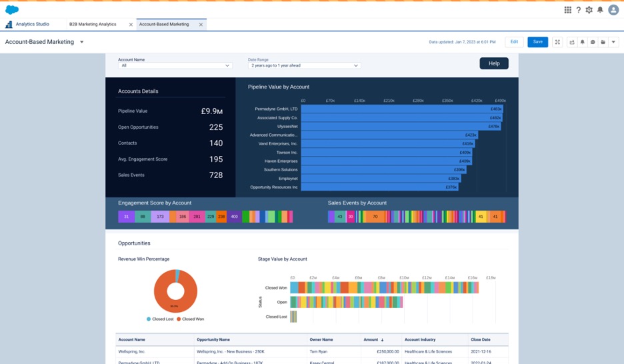
Task: Open the Date Range filter dropdown
Action: coord(305,65)
